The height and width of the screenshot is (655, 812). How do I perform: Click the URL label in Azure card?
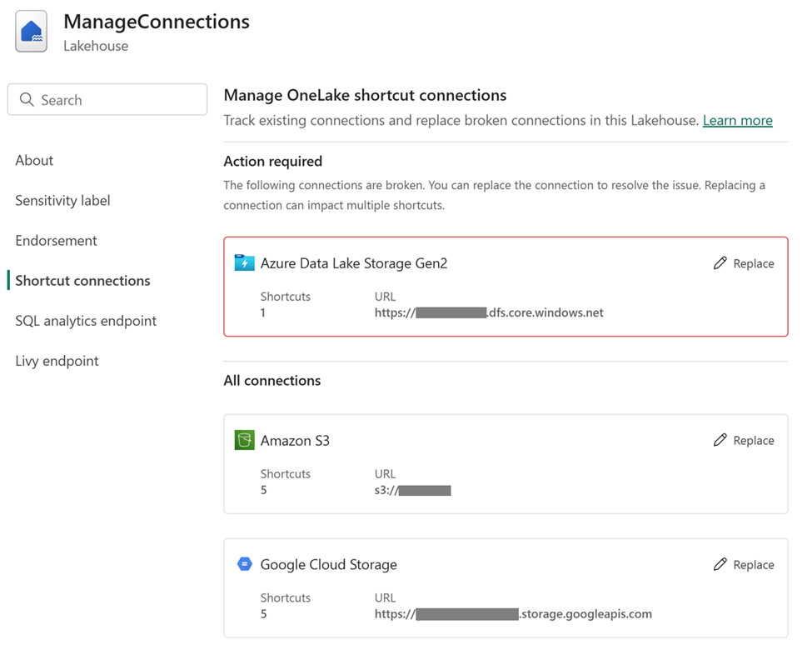tap(385, 297)
